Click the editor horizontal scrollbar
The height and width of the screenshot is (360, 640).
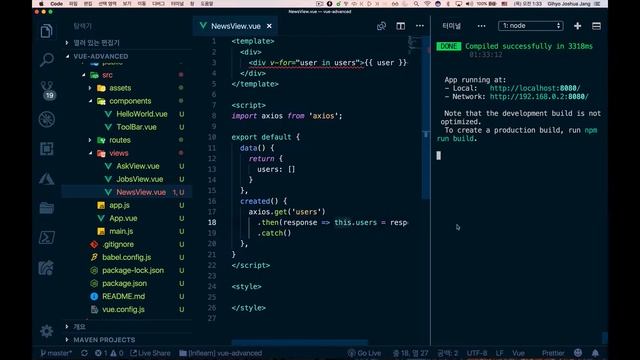(x=300, y=342)
